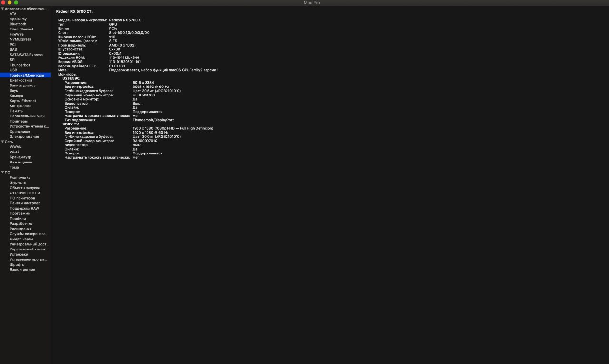This screenshot has width=609, height=364.
Task: Click the Radeon RX 5700 XT heading
Action: 74,11
